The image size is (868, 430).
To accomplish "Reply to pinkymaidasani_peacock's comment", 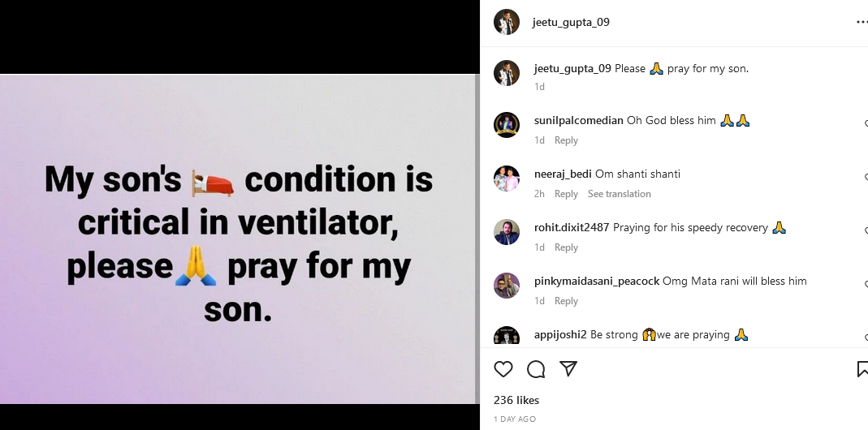I will (566, 301).
